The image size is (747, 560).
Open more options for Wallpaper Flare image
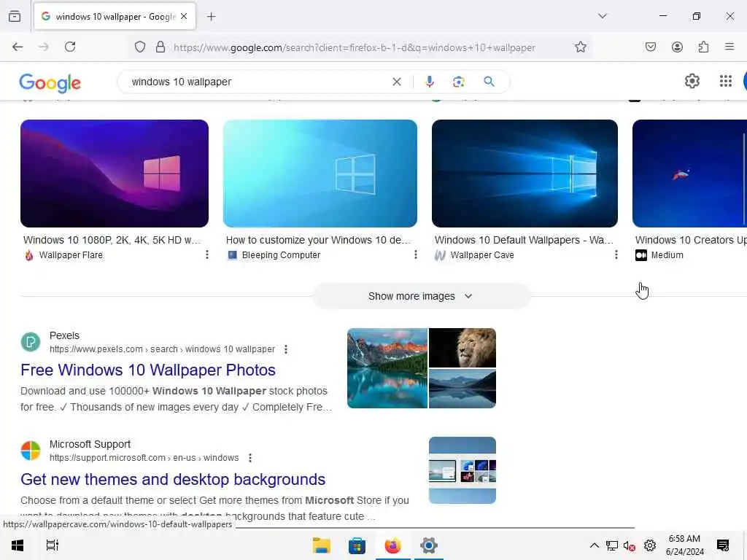[x=206, y=254]
